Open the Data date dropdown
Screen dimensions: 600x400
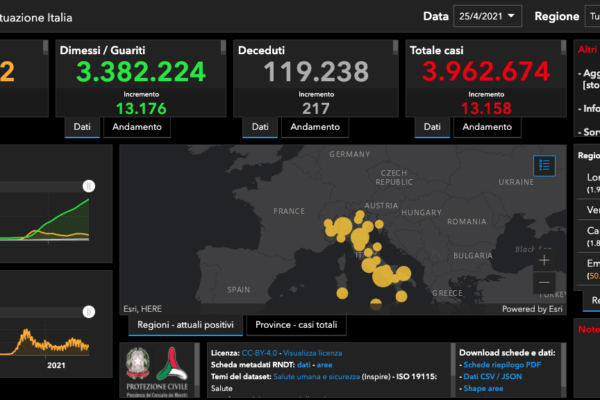(x=487, y=16)
